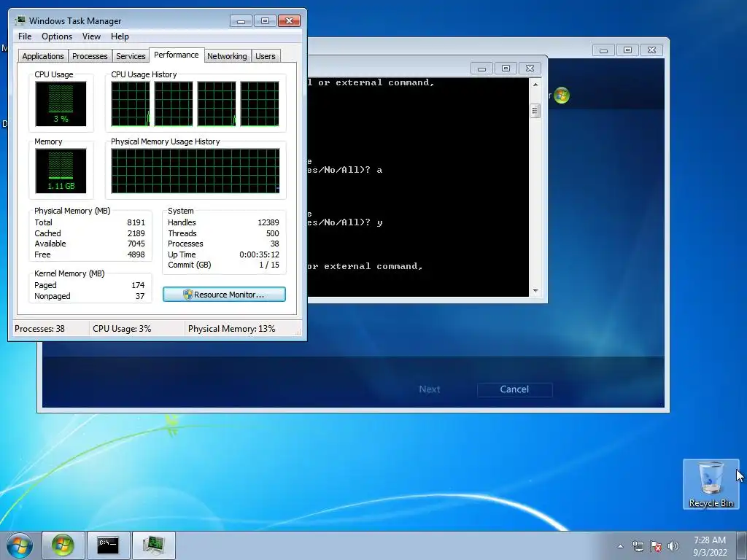Viewport: 747px width, 560px height.
Task: Click the Available memory value 7045
Action: point(136,244)
